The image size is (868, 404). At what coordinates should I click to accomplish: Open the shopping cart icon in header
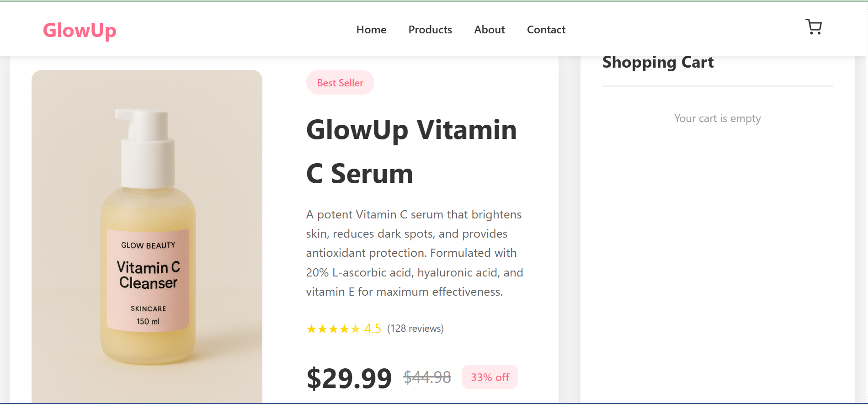click(x=813, y=27)
